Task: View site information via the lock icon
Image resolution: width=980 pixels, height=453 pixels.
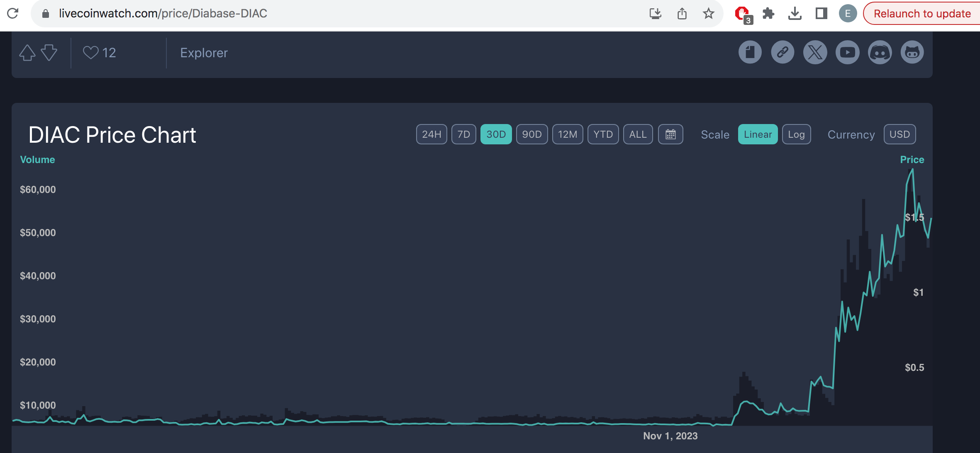Action: click(46, 14)
